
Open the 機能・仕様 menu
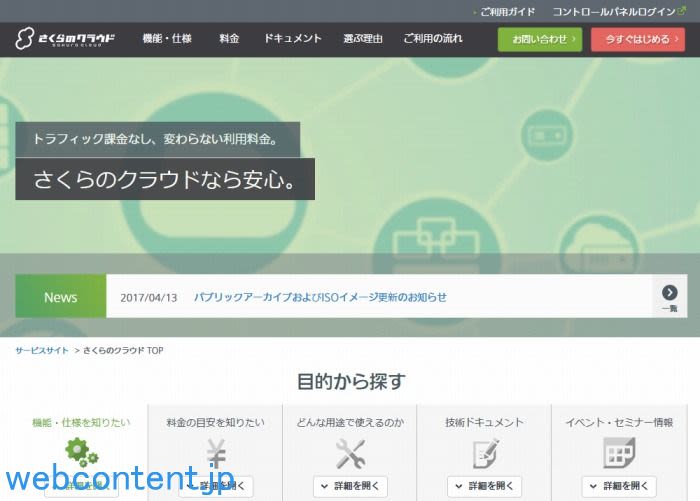(166, 39)
